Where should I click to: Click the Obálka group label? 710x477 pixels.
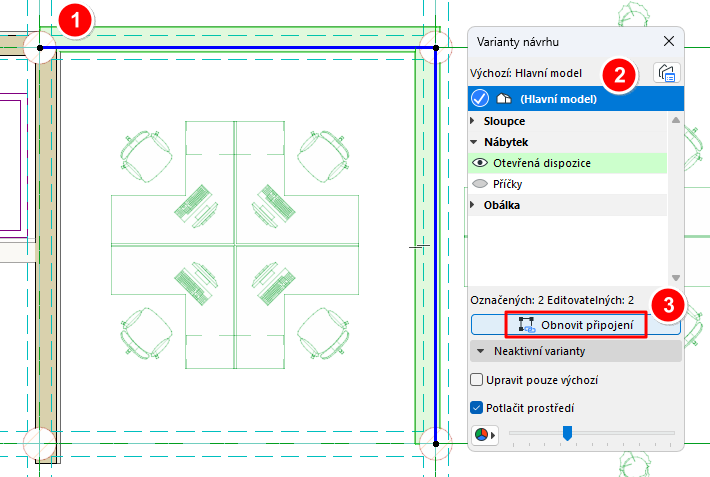pos(502,205)
